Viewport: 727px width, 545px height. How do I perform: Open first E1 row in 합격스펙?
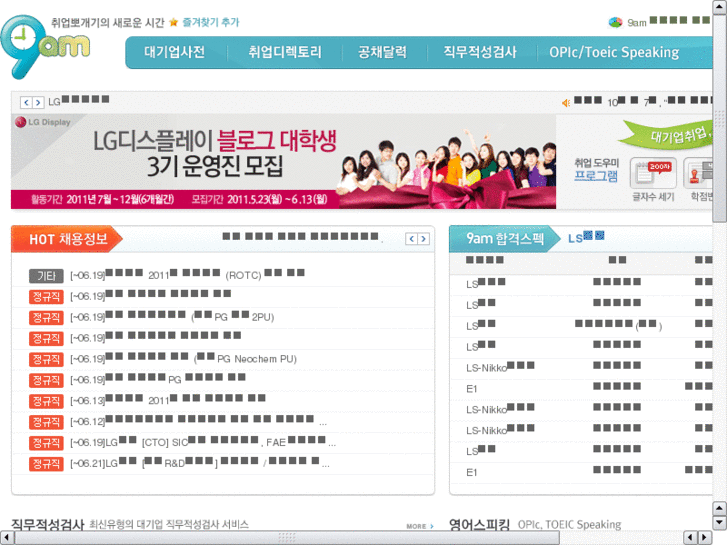pos(472,389)
